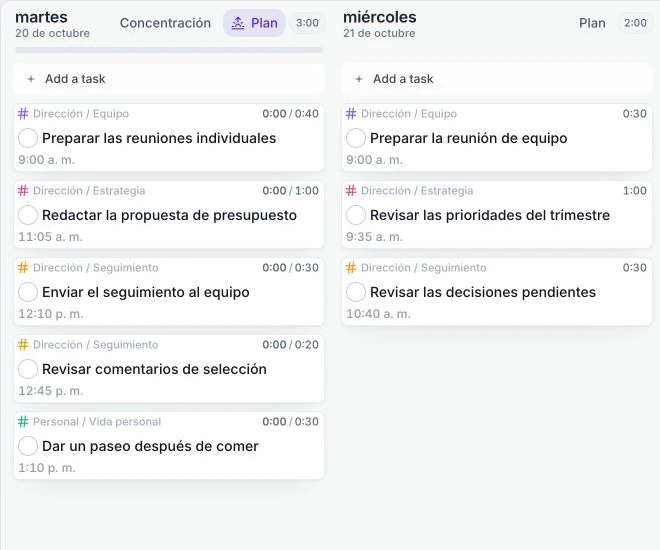This screenshot has height=550, width=660.
Task: Click the orange hash icon on Enviar el seguimiento al equipo
Action: point(23,268)
